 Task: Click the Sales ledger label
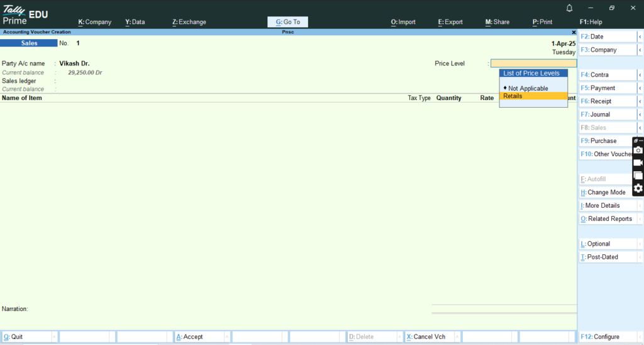pyautogui.click(x=19, y=81)
